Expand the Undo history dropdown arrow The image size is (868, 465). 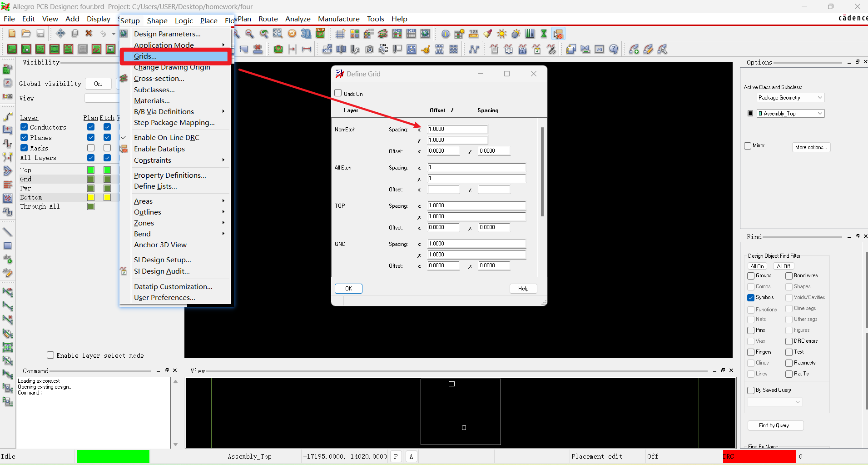(x=114, y=34)
